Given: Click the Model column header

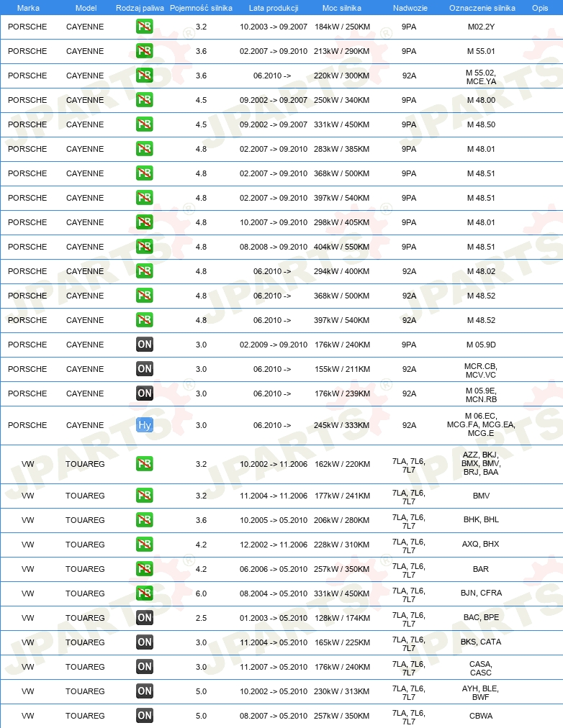Looking at the screenshot, I should click(x=86, y=8).
